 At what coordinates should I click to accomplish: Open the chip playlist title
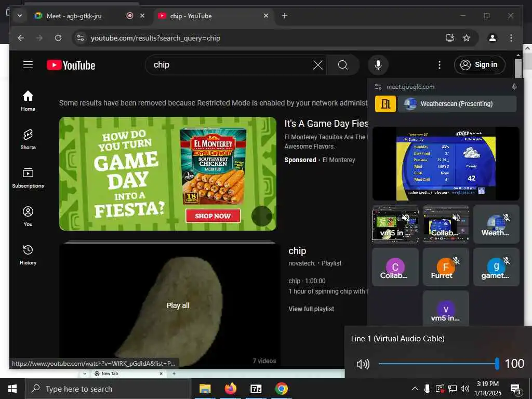coord(297,251)
